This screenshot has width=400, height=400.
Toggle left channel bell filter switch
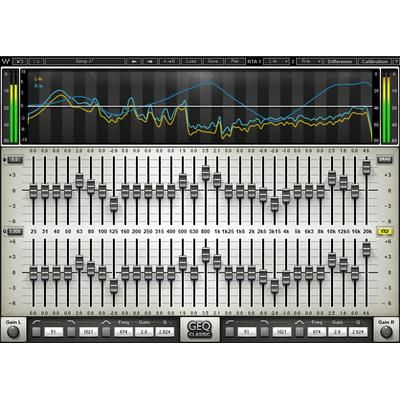coord(106,332)
